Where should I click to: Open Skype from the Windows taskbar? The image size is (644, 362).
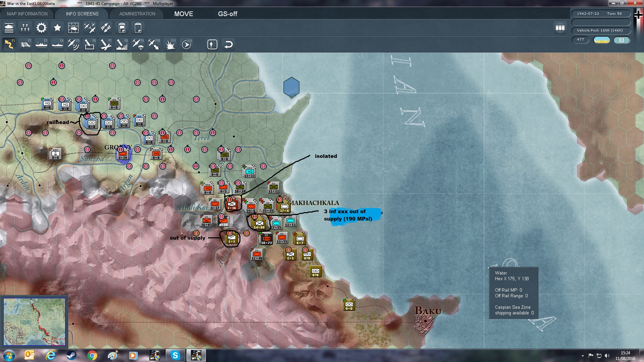tap(175, 355)
